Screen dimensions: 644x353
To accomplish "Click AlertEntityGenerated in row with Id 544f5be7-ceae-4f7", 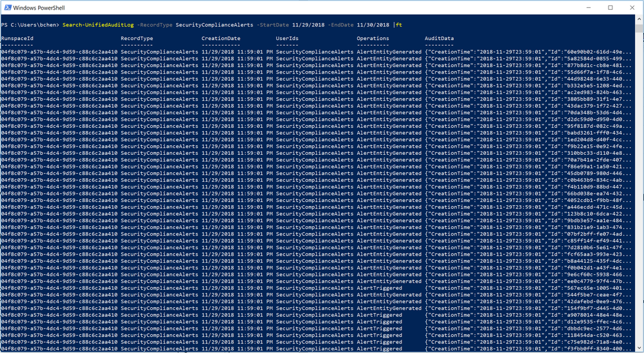I will 389,295.
